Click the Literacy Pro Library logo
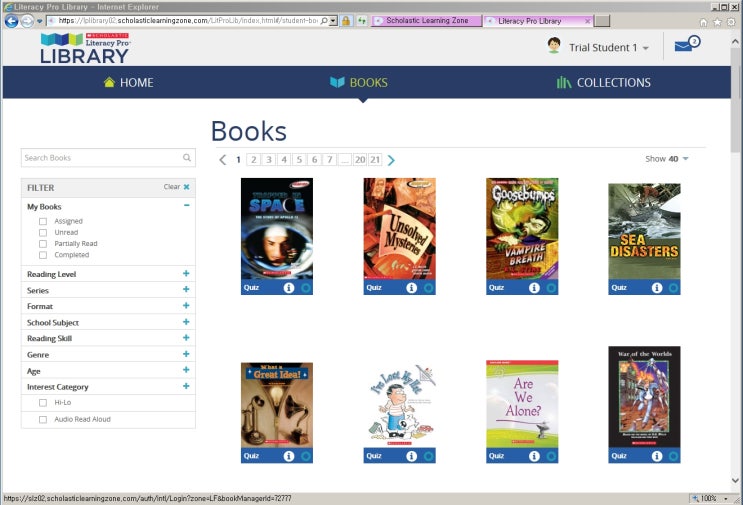The image size is (743, 505). [x=85, y=48]
